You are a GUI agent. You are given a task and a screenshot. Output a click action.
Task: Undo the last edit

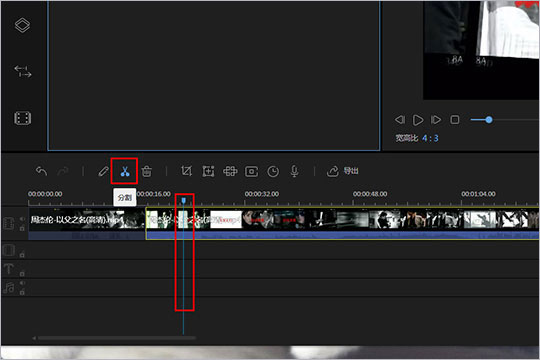[x=41, y=171]
